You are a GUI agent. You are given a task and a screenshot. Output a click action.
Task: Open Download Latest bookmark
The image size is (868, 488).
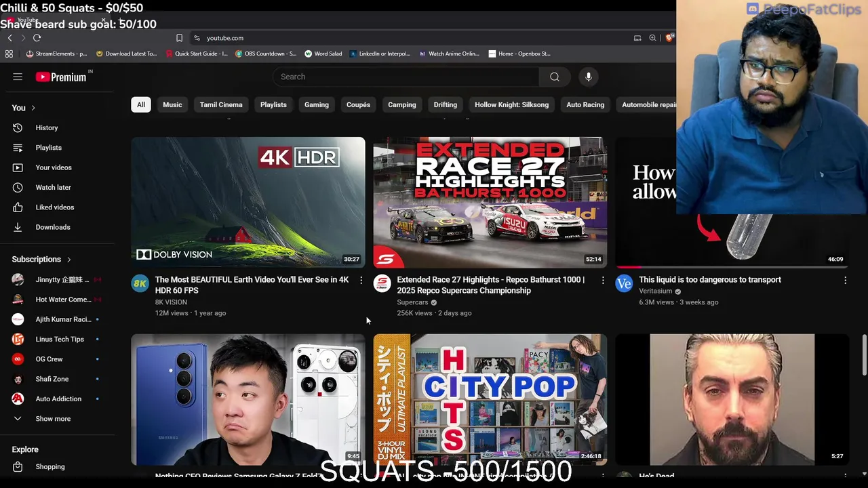pyautogui.click(x=126, y=54)
